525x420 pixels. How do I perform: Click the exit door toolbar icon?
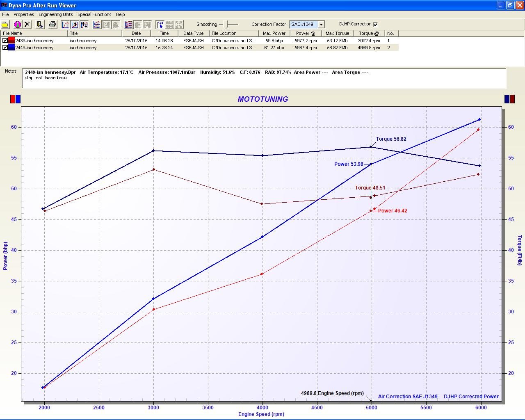point(40,25)
